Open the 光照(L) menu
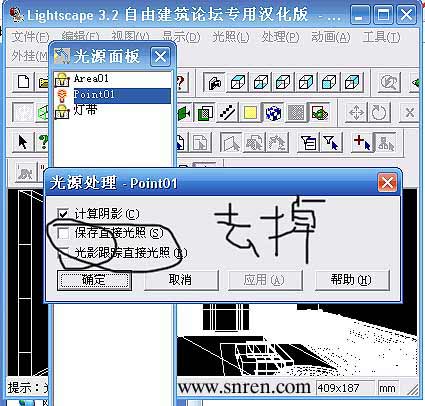Image resolution: width=425 pixels, height=406 pixels. [x=231, y=37]
